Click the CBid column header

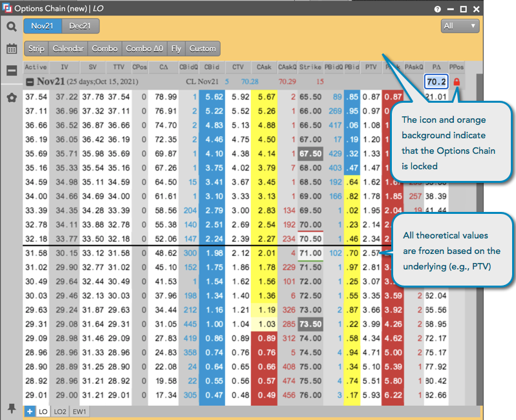pos(211,67)
